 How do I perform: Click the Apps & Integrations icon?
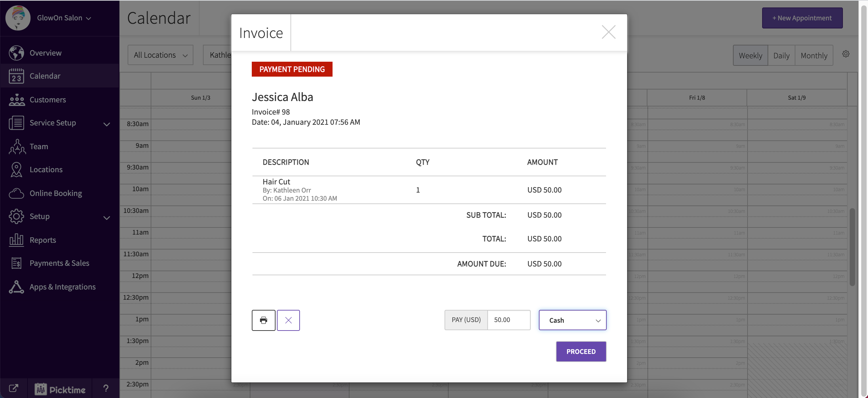[16, 286]
